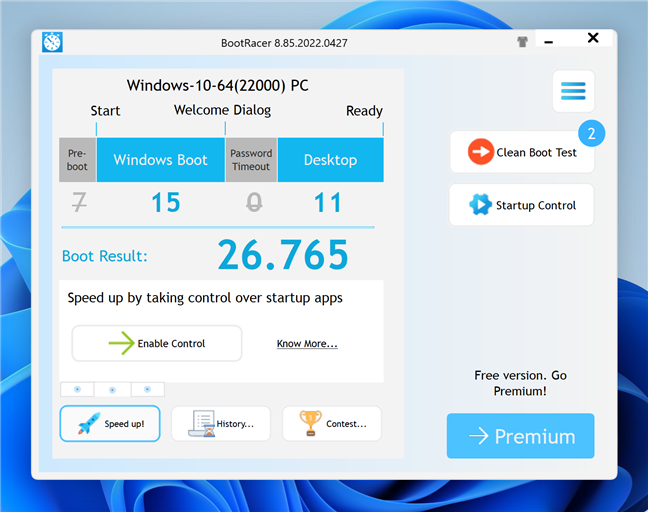
Task: Open the hamburger menu button
Action: pos(573,91)
